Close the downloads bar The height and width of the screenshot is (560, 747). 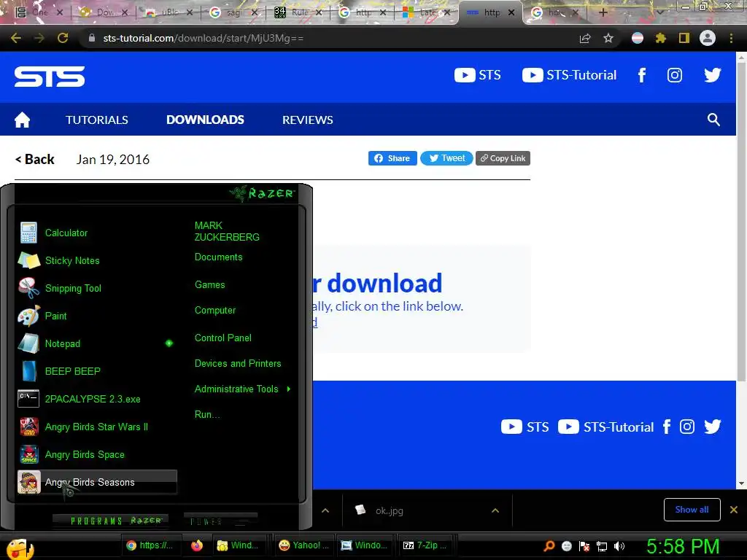734,510
